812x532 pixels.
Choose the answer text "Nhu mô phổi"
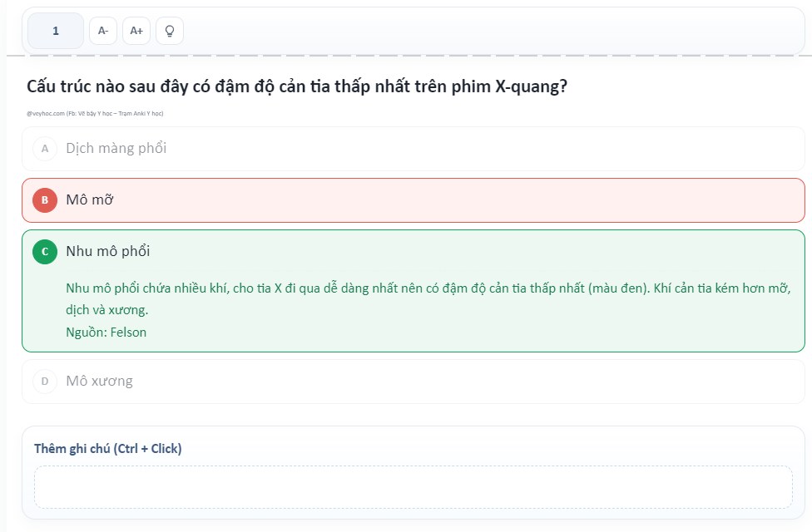[x=107, y=251]
